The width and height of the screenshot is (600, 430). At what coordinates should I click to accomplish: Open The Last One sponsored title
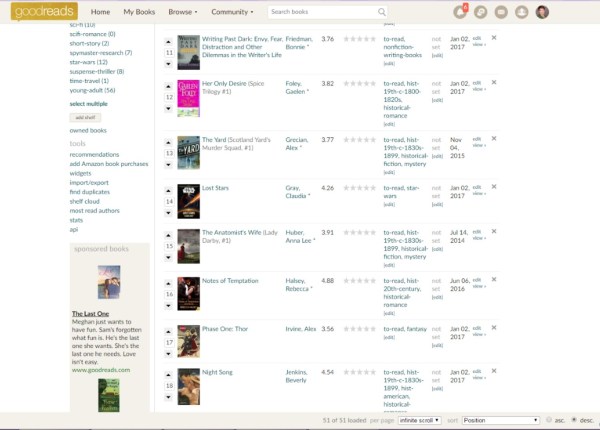pos(90,314)
